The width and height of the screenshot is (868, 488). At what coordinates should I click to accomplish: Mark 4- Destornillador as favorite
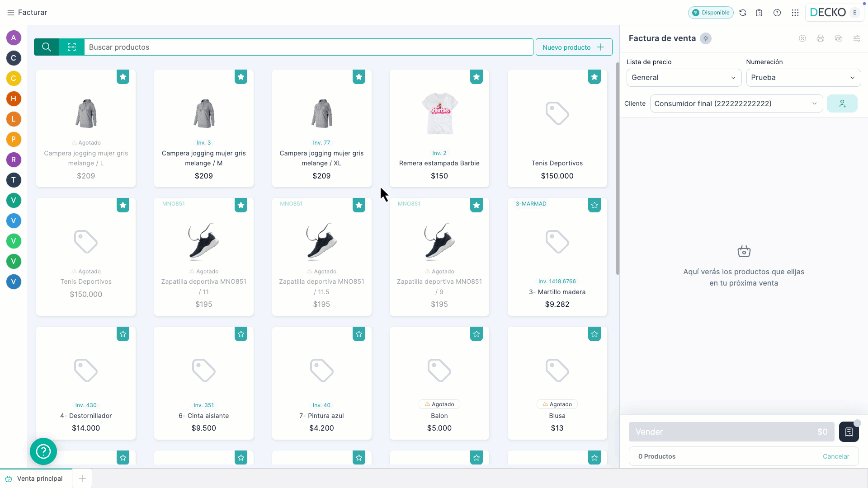pyautogui.click(x=123, y=334)
